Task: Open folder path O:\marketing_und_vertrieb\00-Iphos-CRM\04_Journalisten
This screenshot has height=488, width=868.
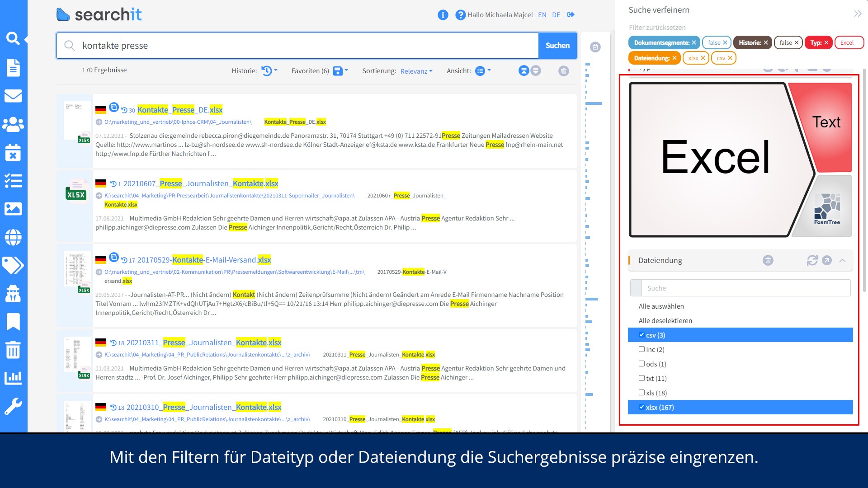Action: tap(178, 122)
